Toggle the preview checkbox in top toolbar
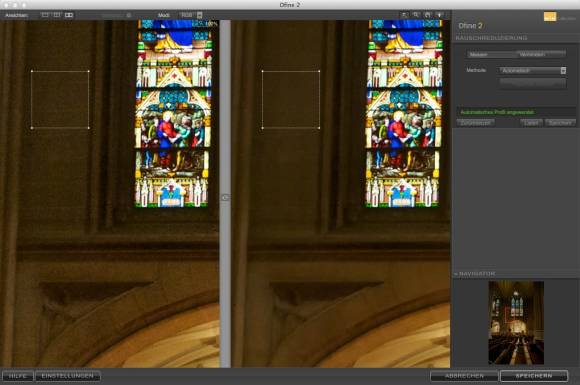Screen dimensions: 580x385 [x=128, y=15]
